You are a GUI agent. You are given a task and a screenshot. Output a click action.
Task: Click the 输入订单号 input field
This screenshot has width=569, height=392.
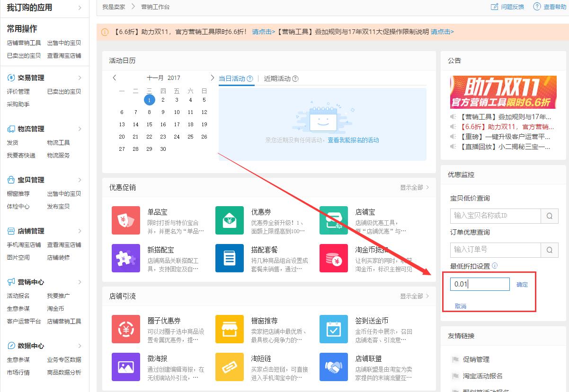495,250
